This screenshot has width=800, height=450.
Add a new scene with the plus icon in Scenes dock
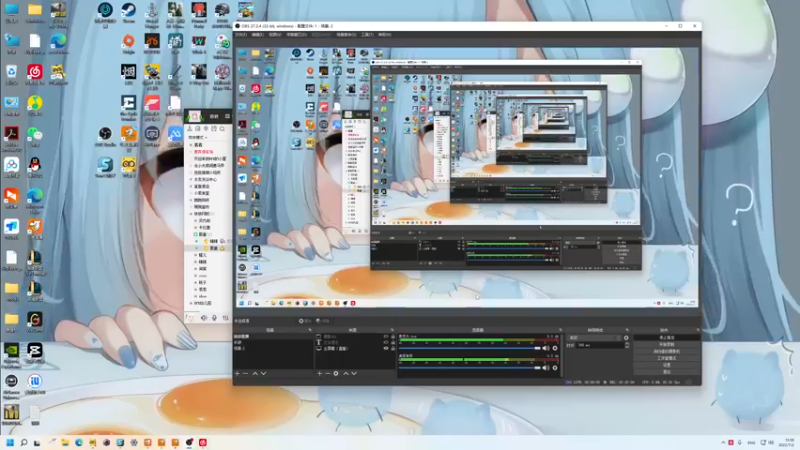tap(237, 373)
